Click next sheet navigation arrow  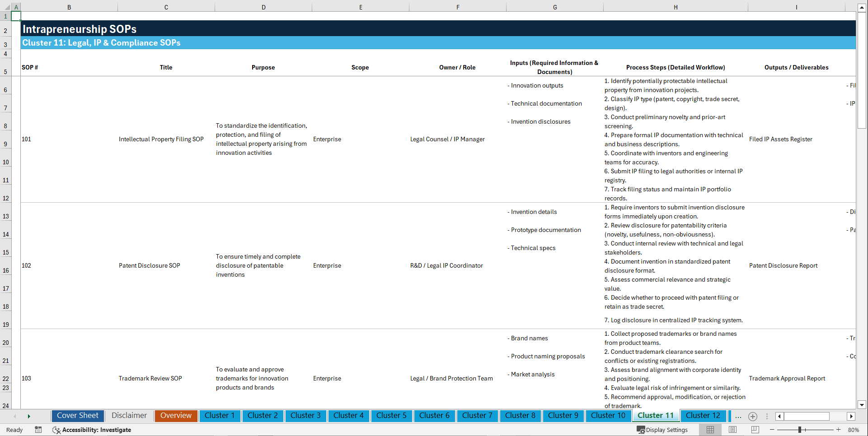coord(29,416)
